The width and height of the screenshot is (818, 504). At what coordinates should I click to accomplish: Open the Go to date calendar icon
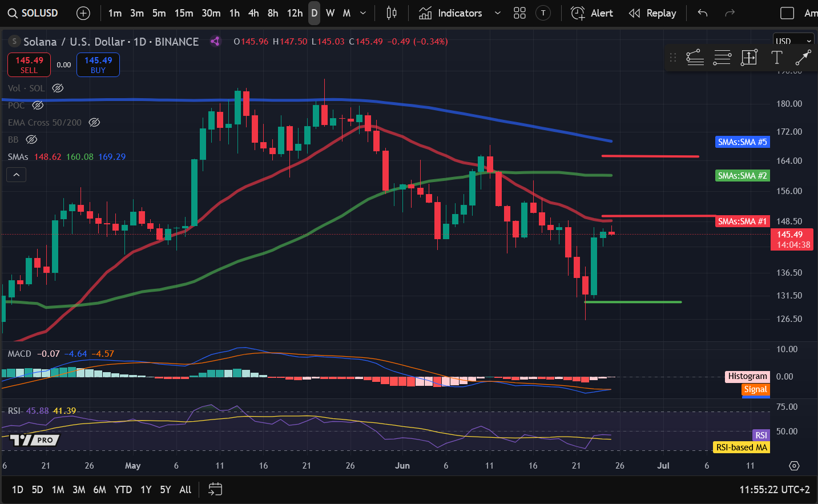[215, 489]
